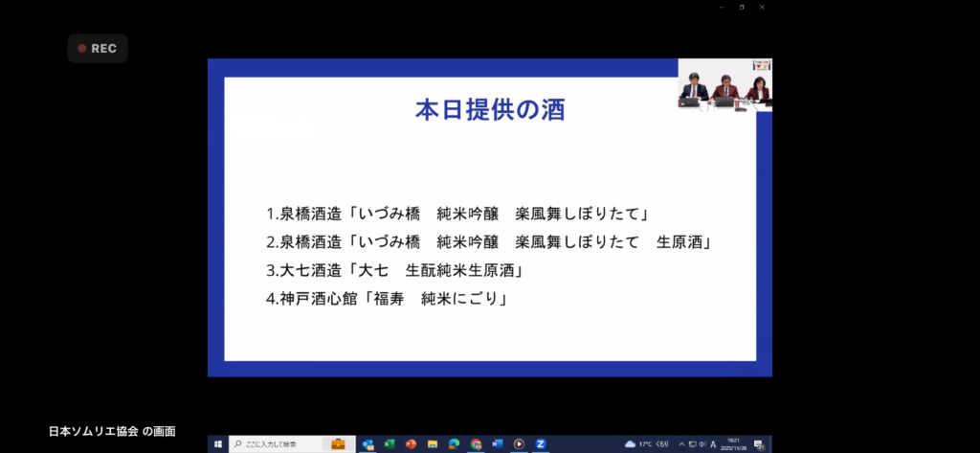Open the briefcase icon in search bar
The height and width of the screenshot is (453, 980).
(338, 444)
